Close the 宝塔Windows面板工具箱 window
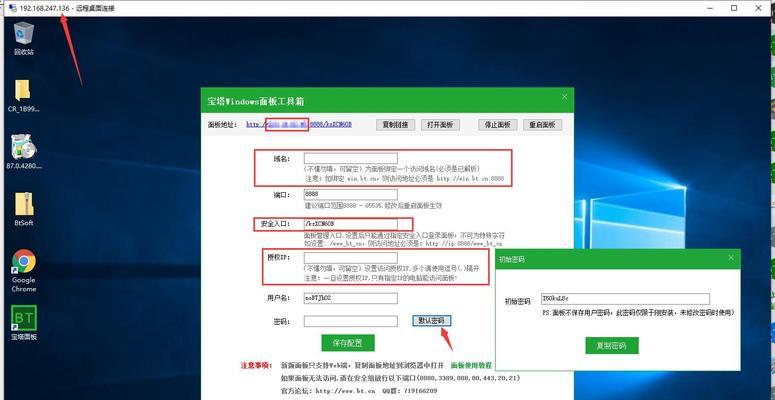This screenshot has height=400, width=775. point(564,97)
